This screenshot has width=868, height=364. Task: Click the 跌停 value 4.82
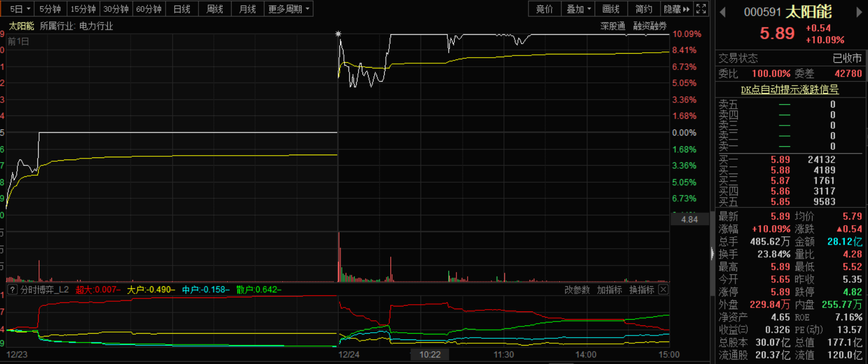852,292
